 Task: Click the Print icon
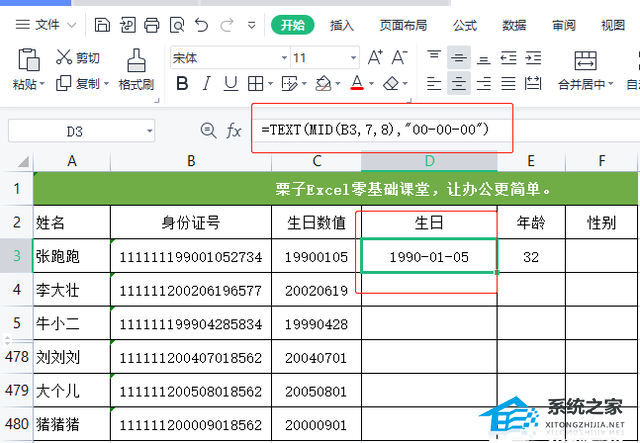click(151, 25)
